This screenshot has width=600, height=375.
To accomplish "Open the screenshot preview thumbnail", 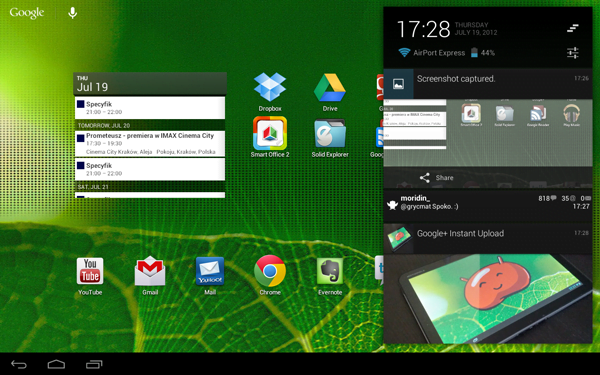I will (x=488, y=132).
